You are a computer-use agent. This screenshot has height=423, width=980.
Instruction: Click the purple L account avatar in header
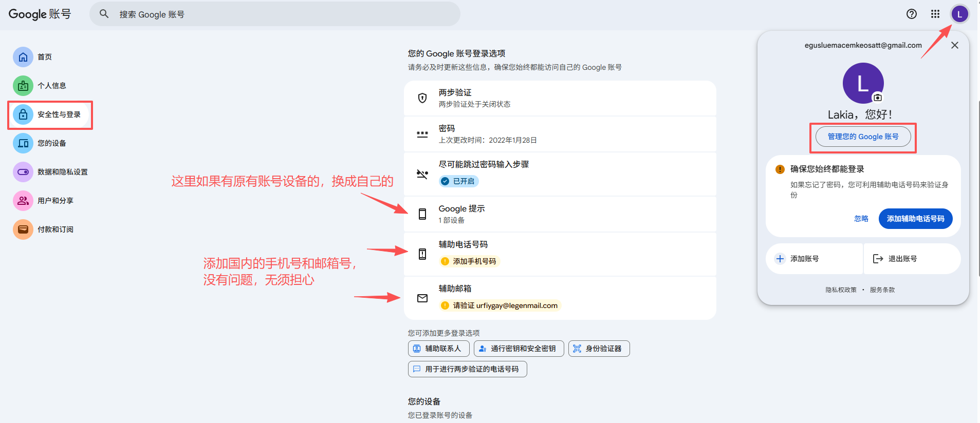pos(959,14)
